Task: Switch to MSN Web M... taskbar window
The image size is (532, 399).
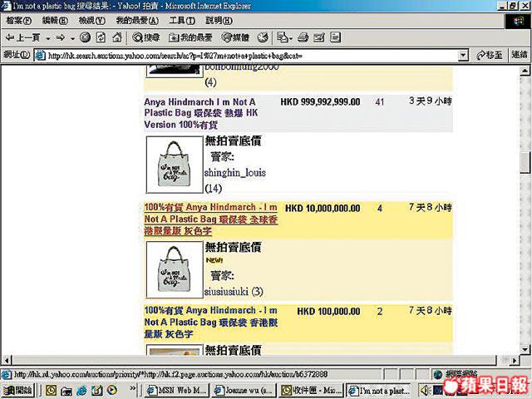Action: (176, 390)
